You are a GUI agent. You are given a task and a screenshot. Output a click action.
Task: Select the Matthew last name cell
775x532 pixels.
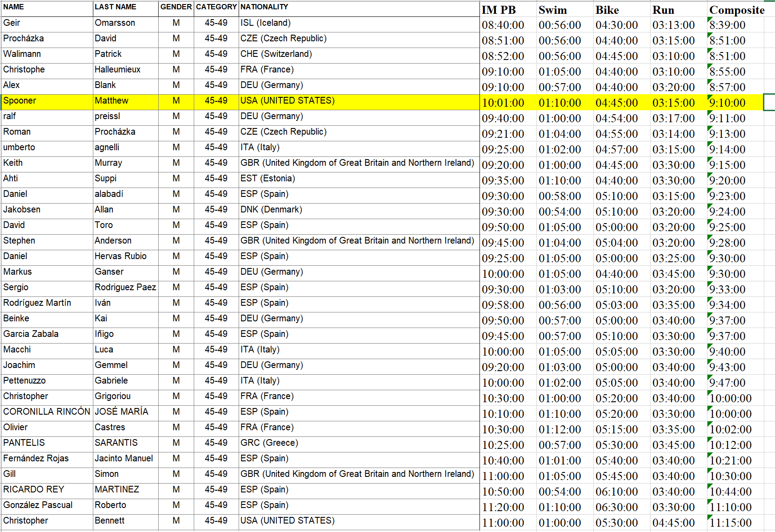tap(126, 102)
